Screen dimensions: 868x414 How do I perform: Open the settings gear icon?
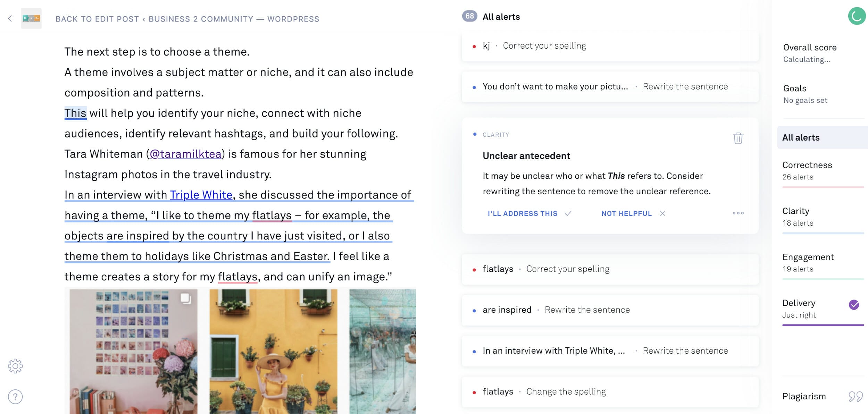point(15,366)
